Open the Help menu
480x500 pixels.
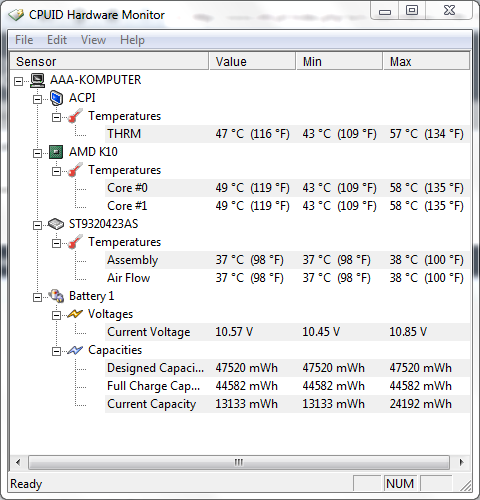tap(132, 40)
